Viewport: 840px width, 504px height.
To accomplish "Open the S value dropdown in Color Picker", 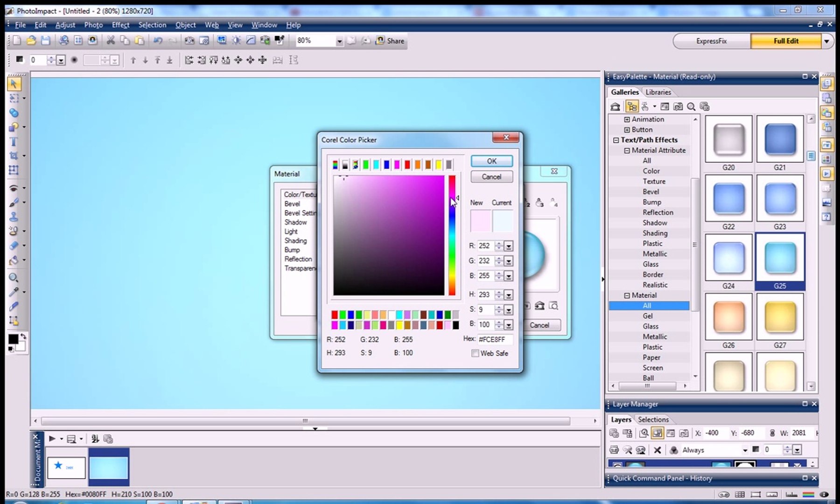I will (509, 310).
